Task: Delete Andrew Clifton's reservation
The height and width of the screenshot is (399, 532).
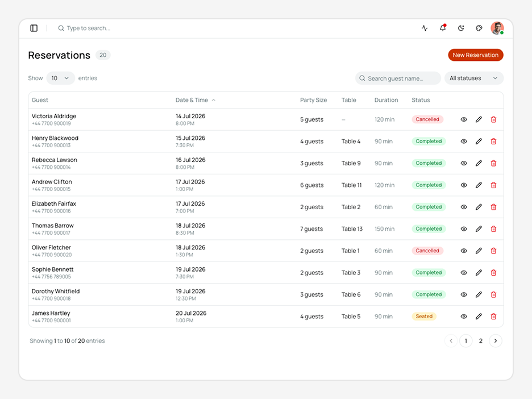Action: [x=494, y=185]
